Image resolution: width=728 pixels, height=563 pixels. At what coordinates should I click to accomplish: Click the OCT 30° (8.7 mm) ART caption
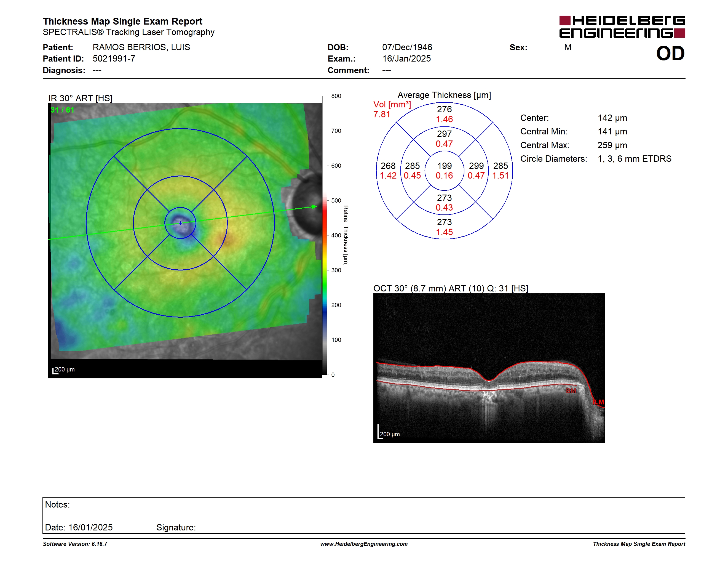click(451, 288)
